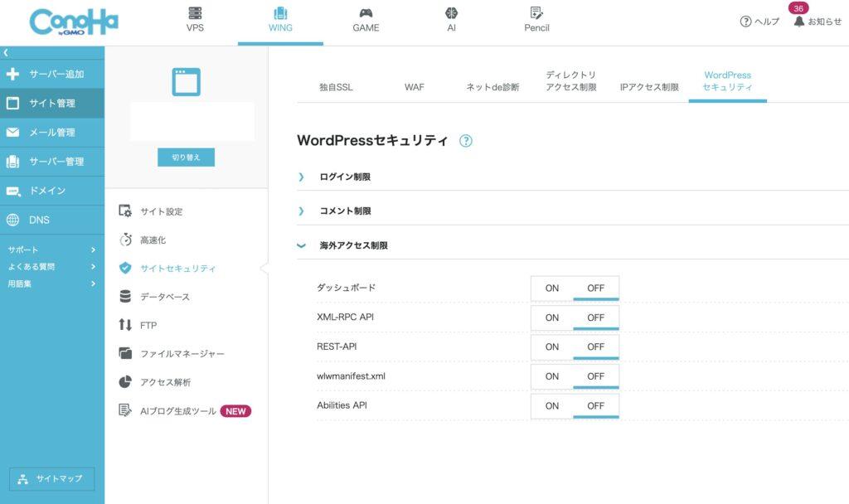The image size is (849, 504).
Task: Enable REST-API overseas access restriction
Action: point(552,347)
